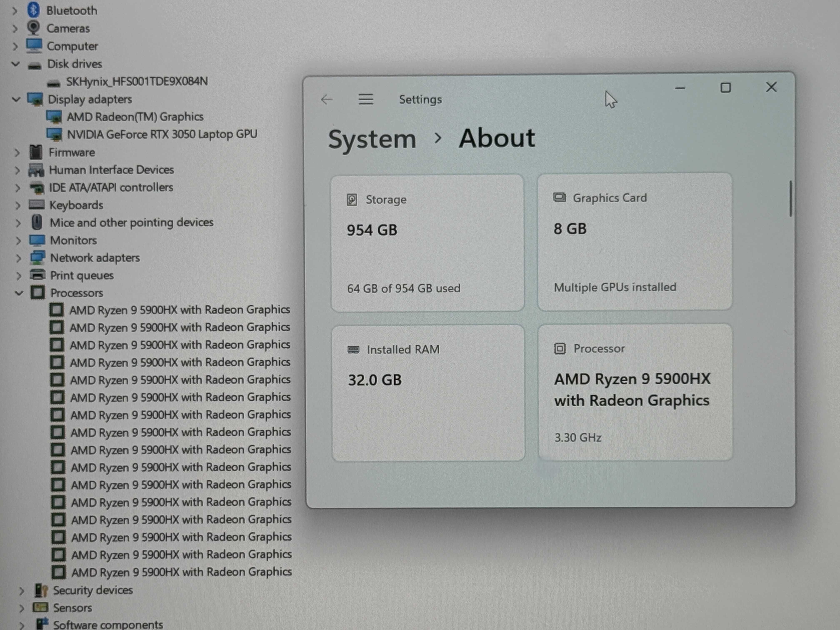Click the Human Interface Devices icon
The image size is (840, 630).
(37, 170)
